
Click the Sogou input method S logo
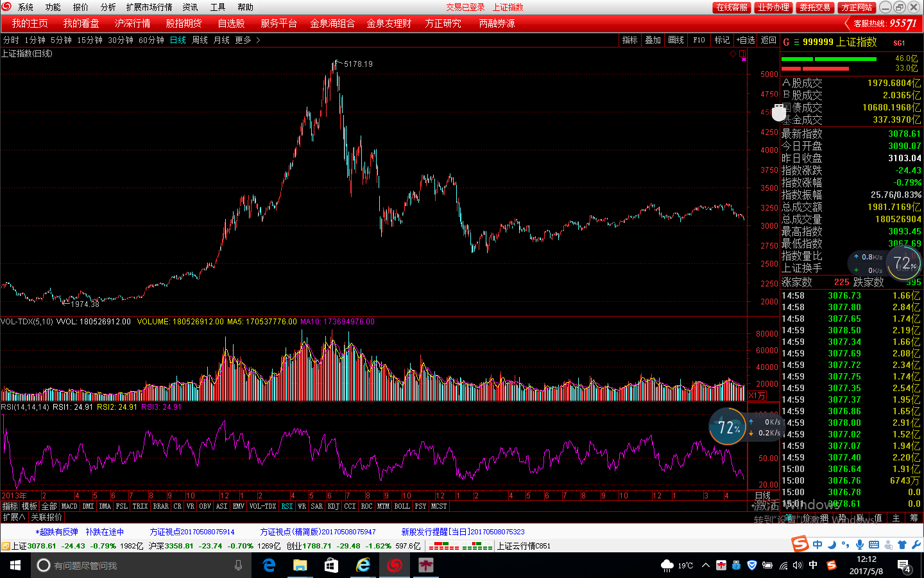click(x=800, y=544)
